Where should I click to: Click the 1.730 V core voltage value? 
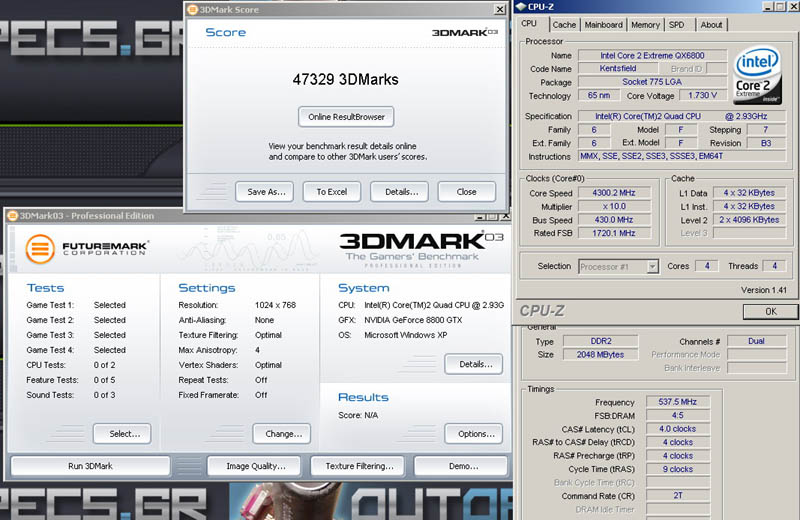[703, 95]
